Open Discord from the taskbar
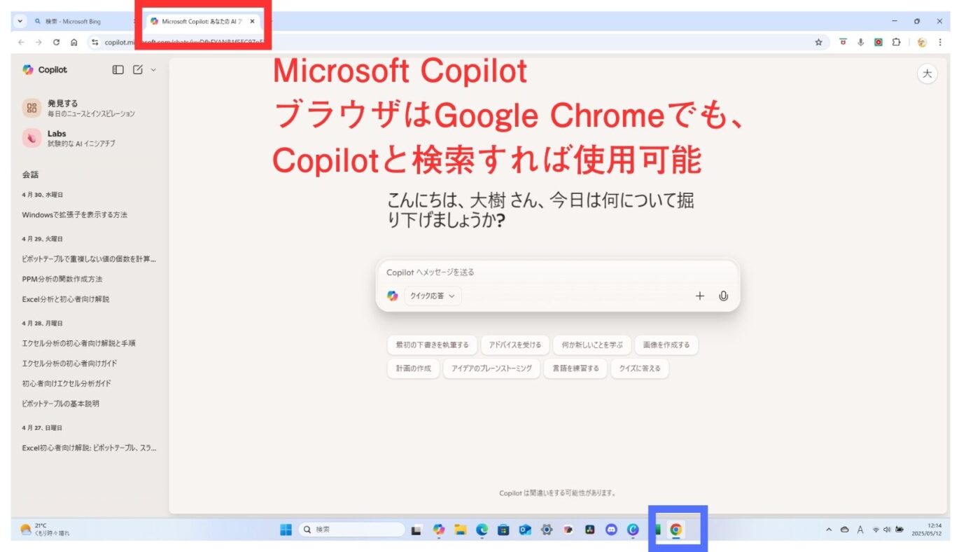Screen dimensions: 980x552 click(611, 530)
